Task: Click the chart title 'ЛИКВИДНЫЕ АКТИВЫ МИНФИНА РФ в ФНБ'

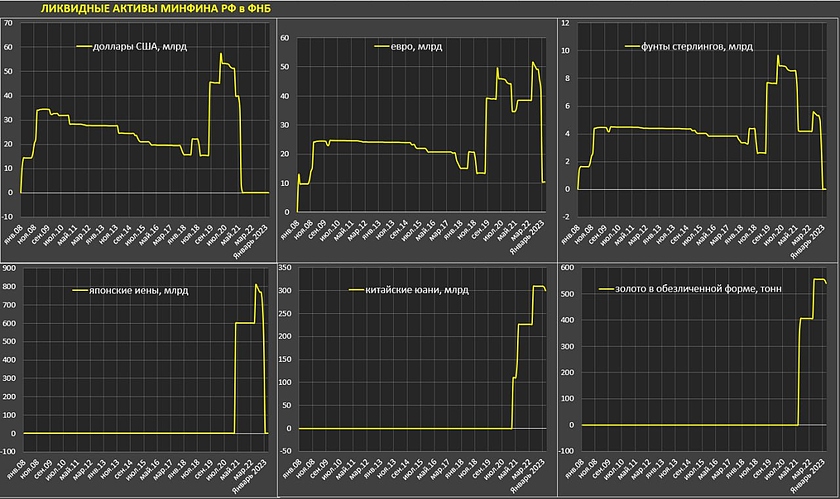Action: (139, 8)
